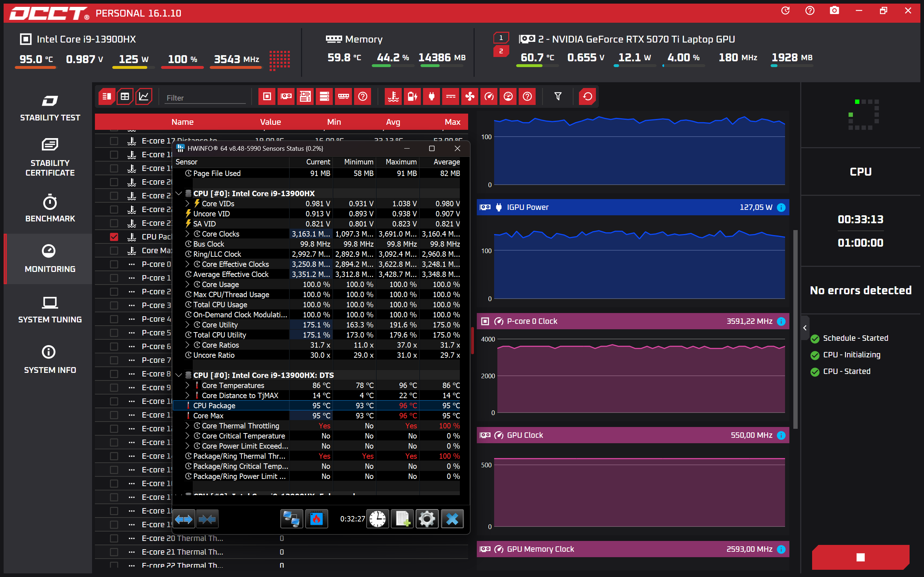Click the sensor filter funnel icon
Screen dimensions: 924x577
558,97
